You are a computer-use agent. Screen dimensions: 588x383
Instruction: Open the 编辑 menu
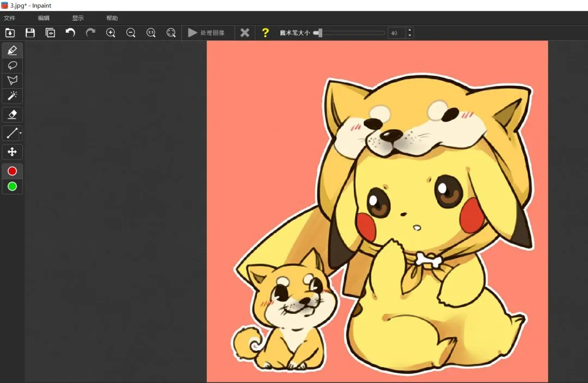[44, 18]
